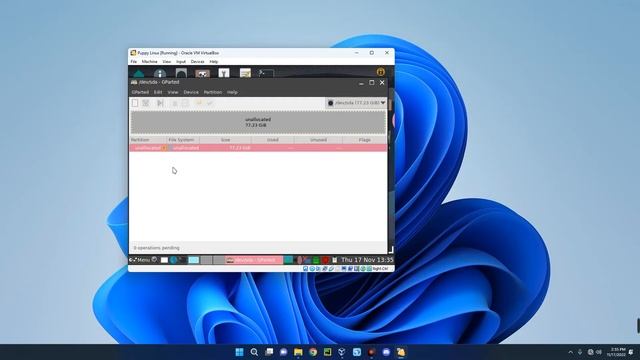The image size is (640, 360).
Task: Click the File System column header
Action: coord(182,140)
